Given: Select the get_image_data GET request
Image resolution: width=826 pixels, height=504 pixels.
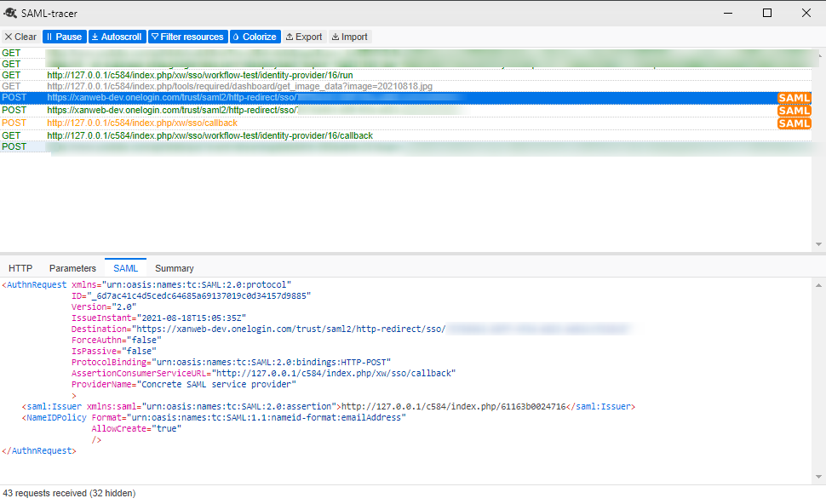Looking at the screenshot, I should [239, 87].
